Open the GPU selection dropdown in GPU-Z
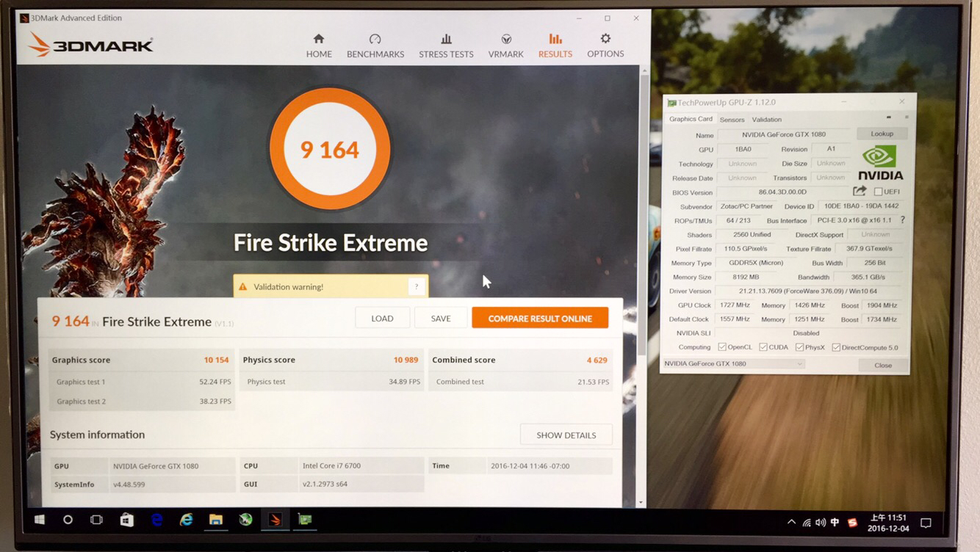 pos(733,363)
